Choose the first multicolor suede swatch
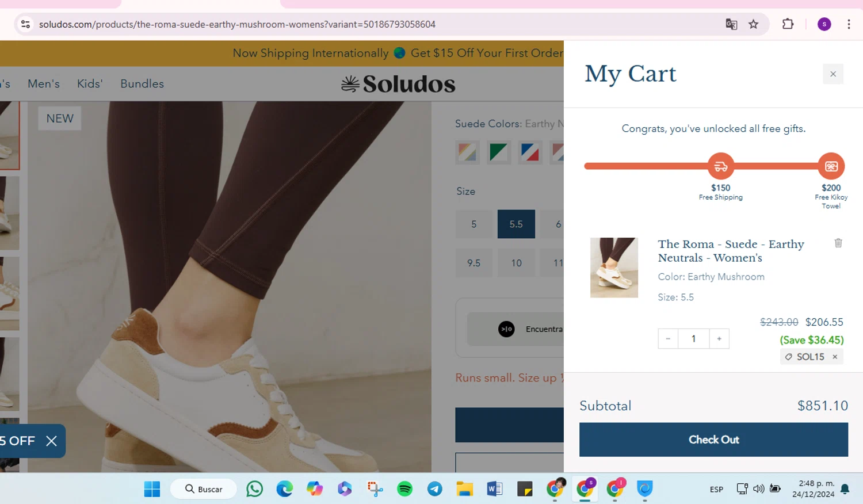Image resolution: width=863 pixels, height=504 pixels. tap(467, 152)
